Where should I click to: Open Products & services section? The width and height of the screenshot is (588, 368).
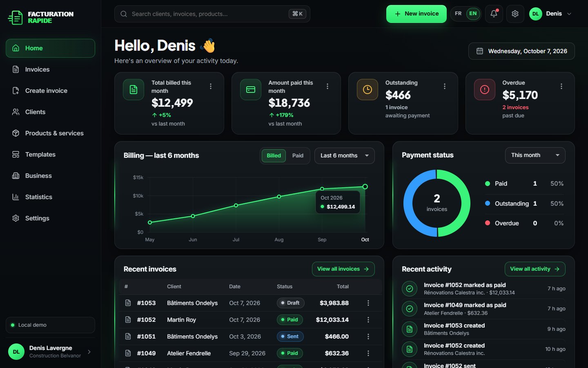tap(50, 133)
